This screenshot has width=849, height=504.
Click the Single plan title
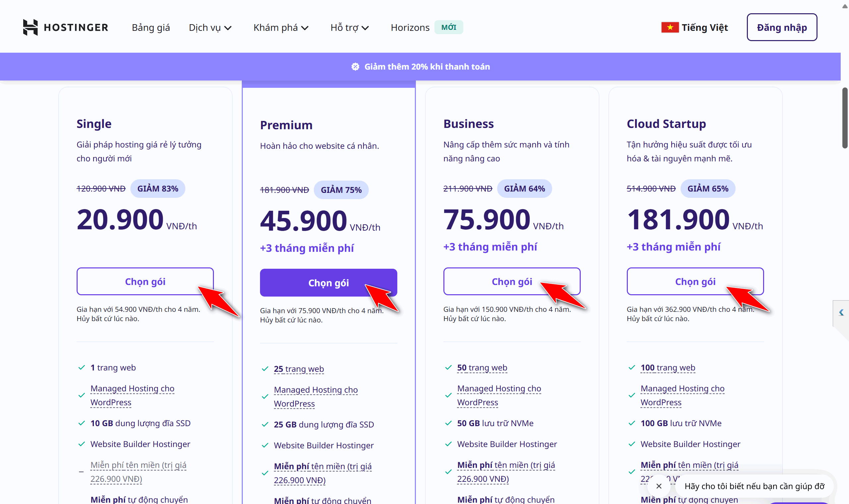click(94, 124)
